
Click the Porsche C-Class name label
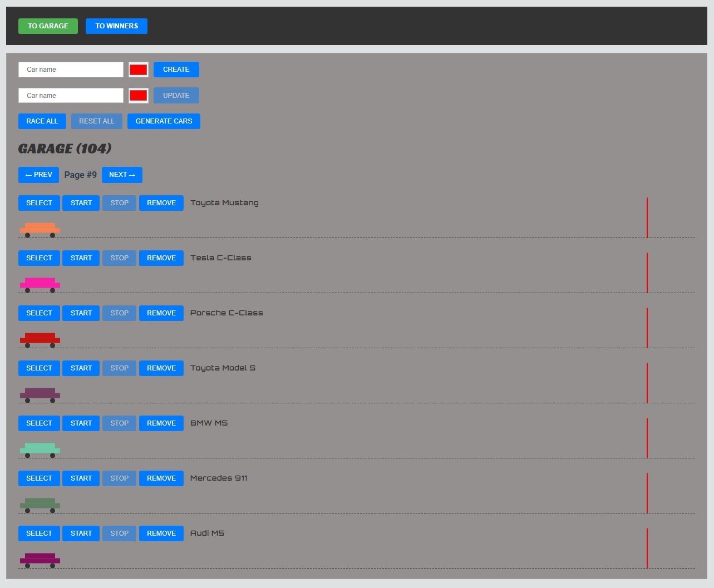(x=226, y=313)
